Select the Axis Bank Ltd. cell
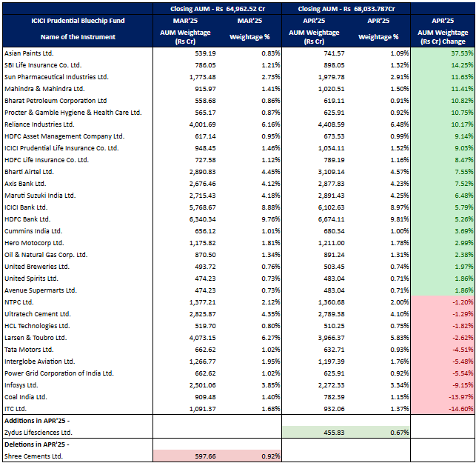 point(25,184)
